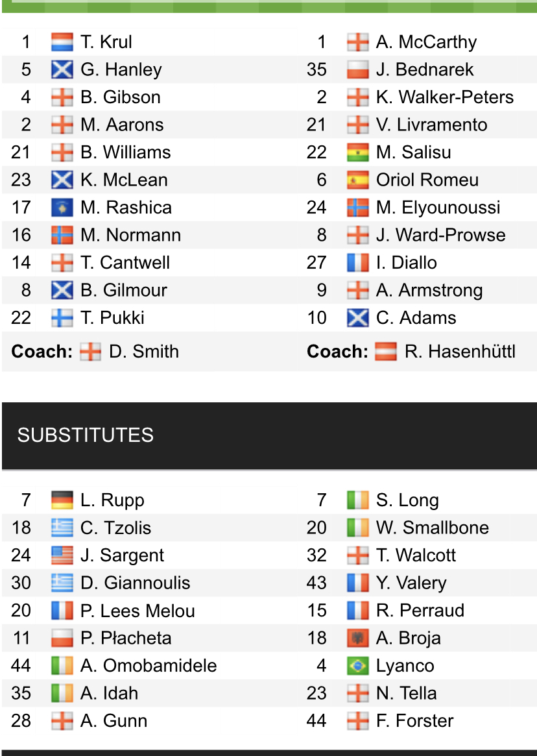Open coach D. Smith's page
Image resolution: width=537 pixels, height=756 pixels.
click(143, 352)
